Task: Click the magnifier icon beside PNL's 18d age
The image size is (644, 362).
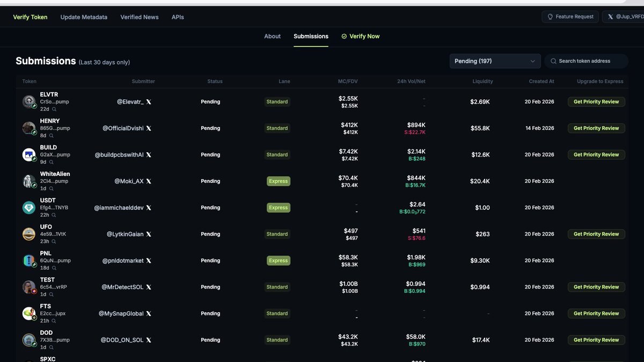Action: coord(54,268)
